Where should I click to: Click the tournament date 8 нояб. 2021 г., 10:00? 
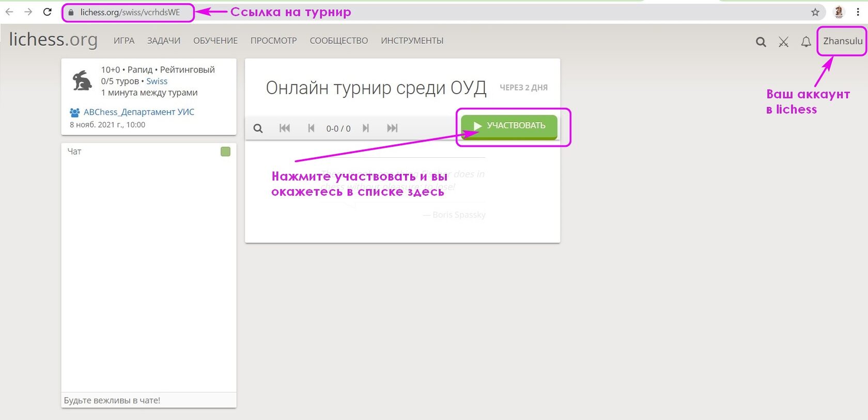(x=107, y=125)
